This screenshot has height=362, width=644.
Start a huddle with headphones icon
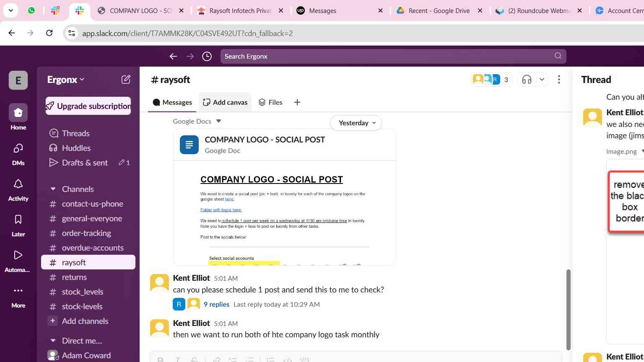tap(527, 80)
